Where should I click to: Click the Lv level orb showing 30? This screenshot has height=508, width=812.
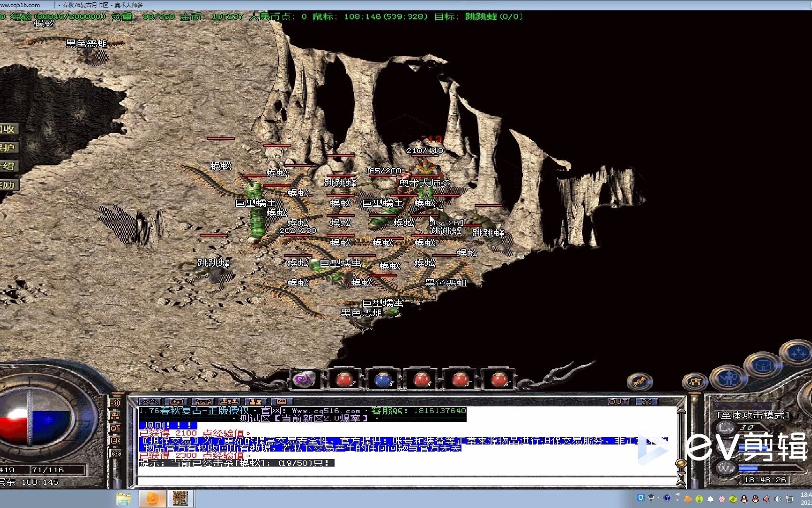tap(727, 428)
